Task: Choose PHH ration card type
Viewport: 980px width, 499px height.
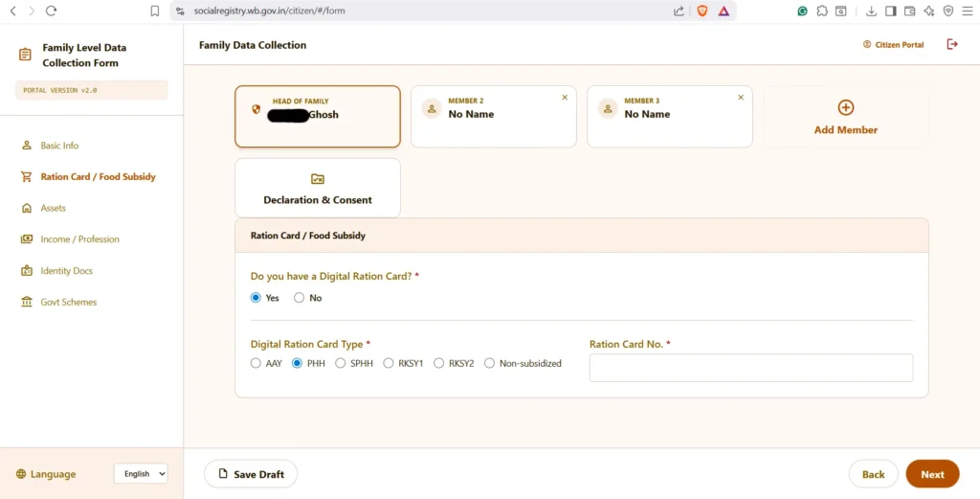Action: [x=298, y=363]
